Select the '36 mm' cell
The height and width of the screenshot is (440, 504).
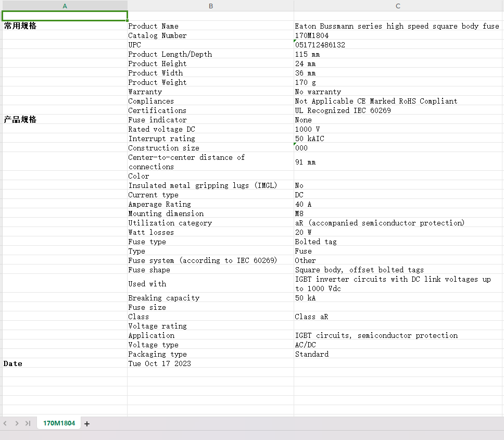(398, 72)
